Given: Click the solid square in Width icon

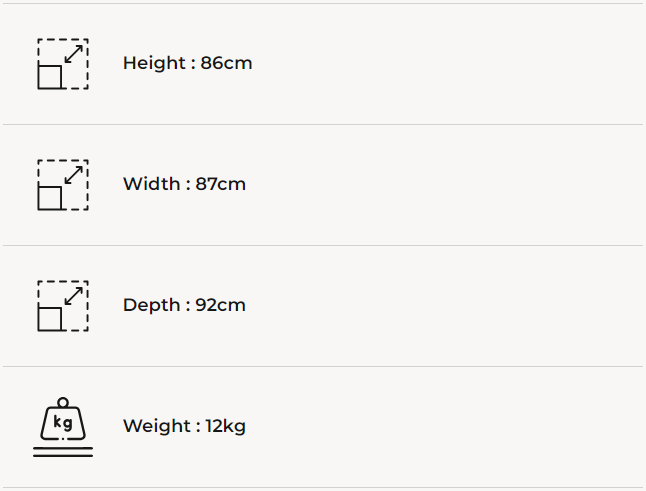Looking at the screenshot, I should (x=50, y=198).
